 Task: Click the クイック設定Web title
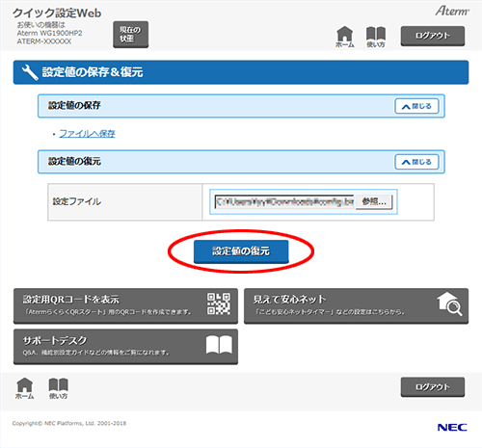click(57, 13)
